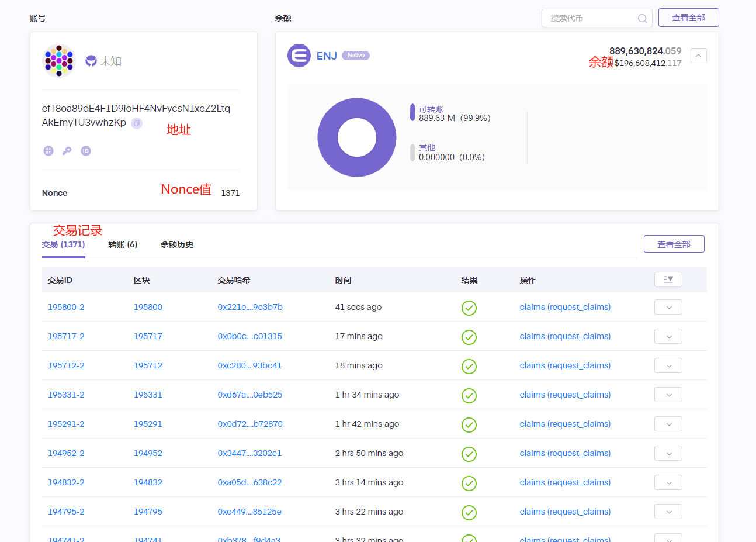
Task: Switch to the 转账 (6) tab
Action: (x=123, y=244)
